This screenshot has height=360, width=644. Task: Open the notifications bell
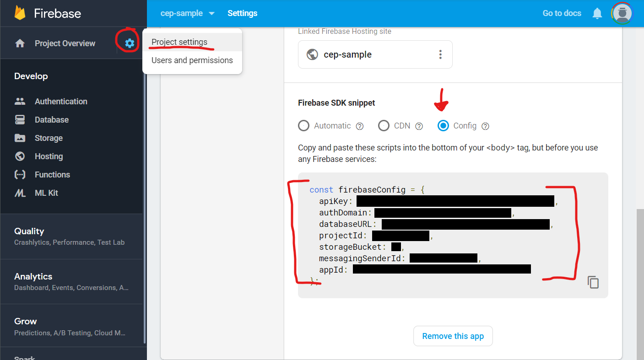[597, 13]
